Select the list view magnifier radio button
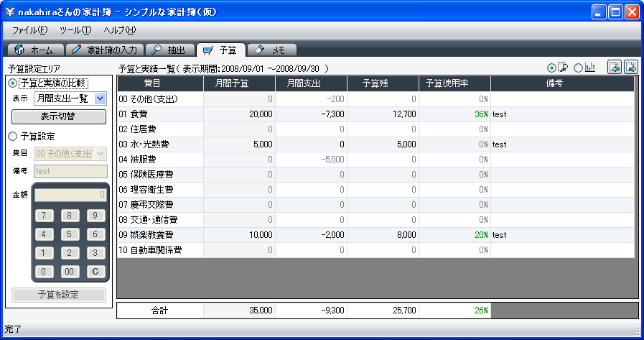 coord(551,68)
